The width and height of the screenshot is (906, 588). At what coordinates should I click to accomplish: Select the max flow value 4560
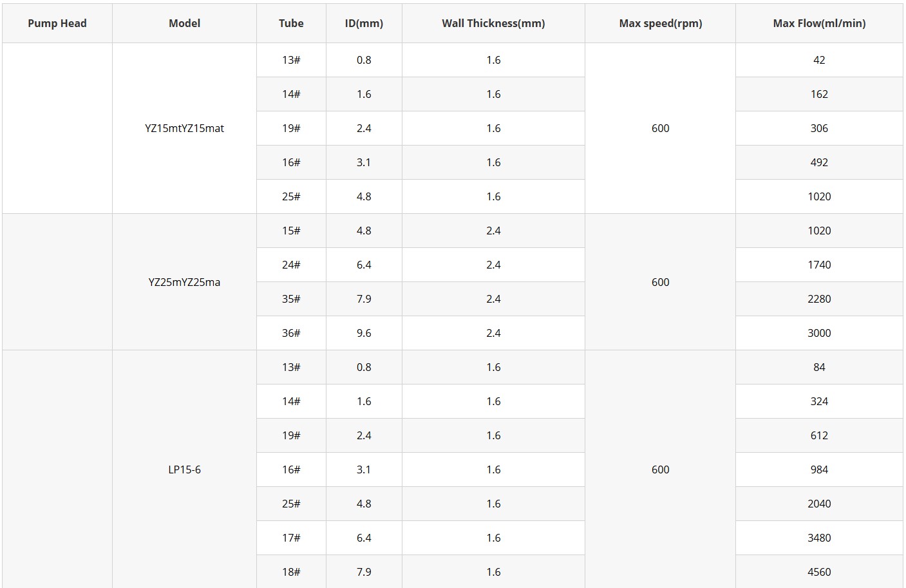819,572
